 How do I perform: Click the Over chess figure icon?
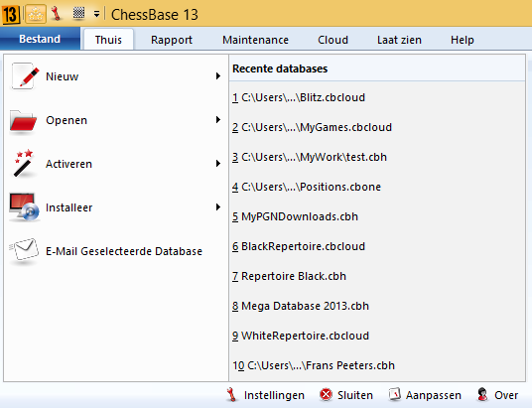tap(482, 394)
